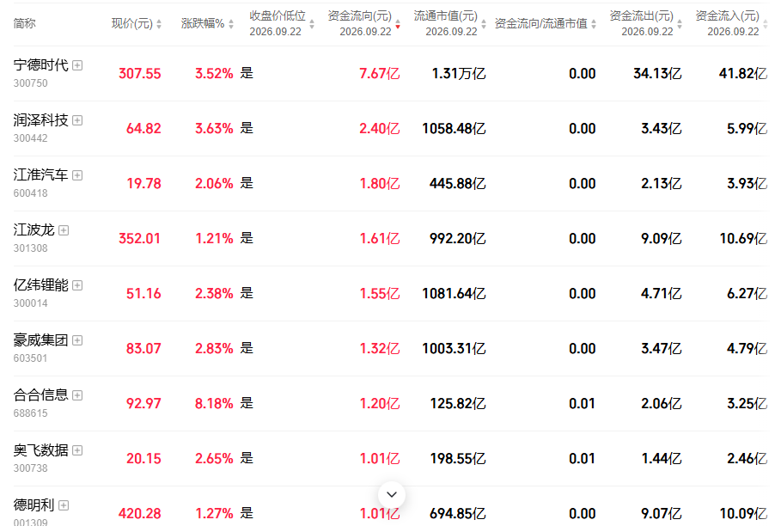Sort by 资金流向/流通市值 column arrows
The width and height of the screenshot is (781, 532).
(593, 24)
